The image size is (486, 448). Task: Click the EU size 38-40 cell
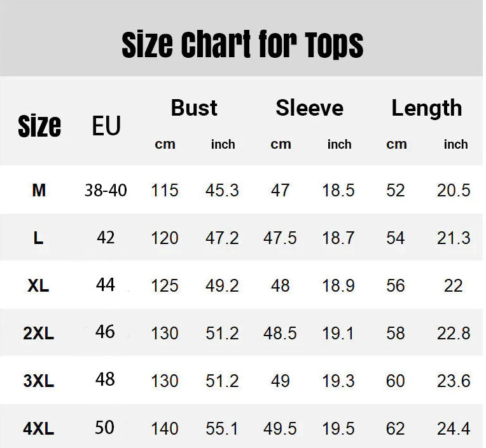coord(106,190)
